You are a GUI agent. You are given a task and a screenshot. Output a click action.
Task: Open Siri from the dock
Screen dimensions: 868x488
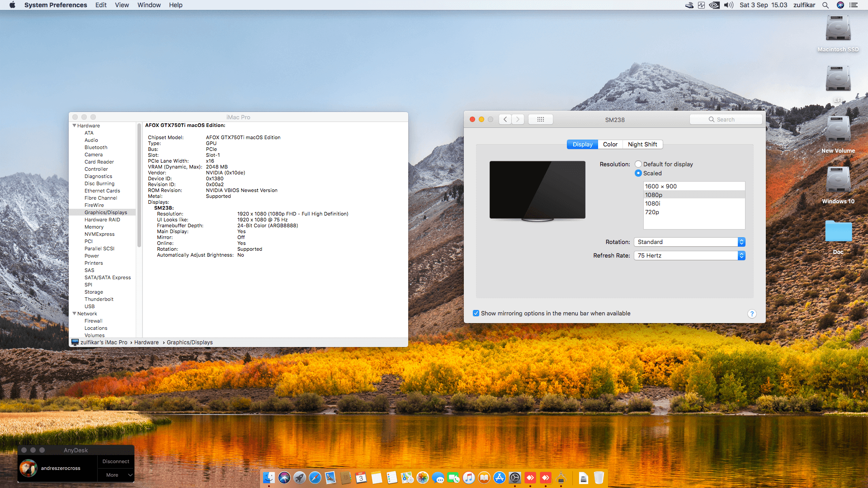pyautogui.click(x=284, y=478)
